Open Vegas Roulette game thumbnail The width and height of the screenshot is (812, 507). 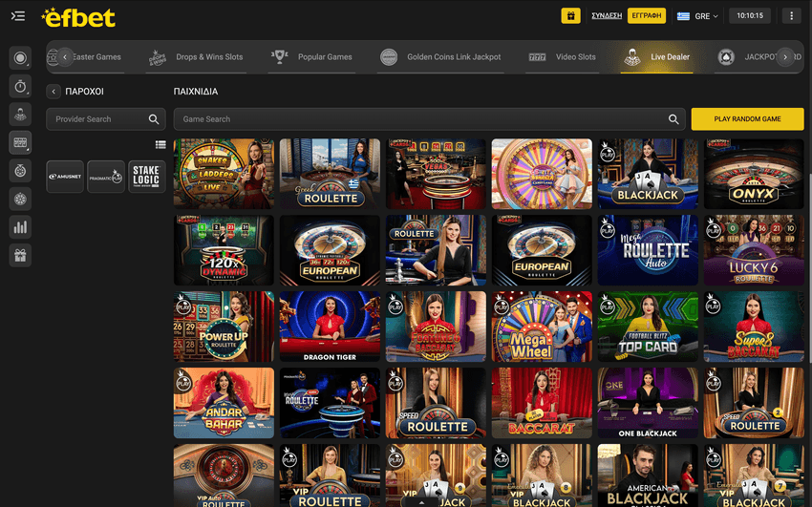pos(436,174)
